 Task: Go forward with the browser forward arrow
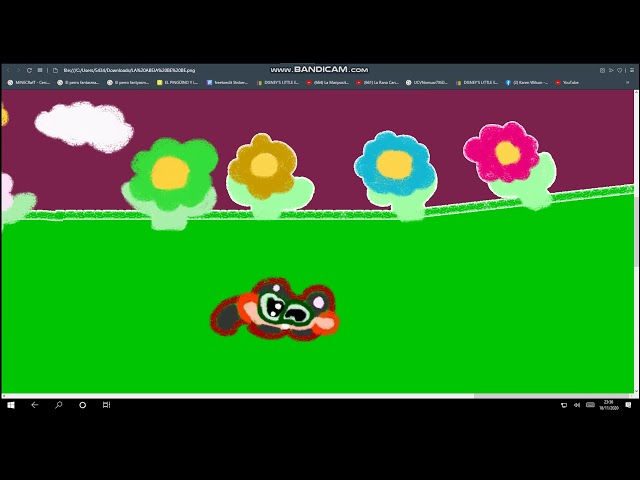[x=18, y=70]
